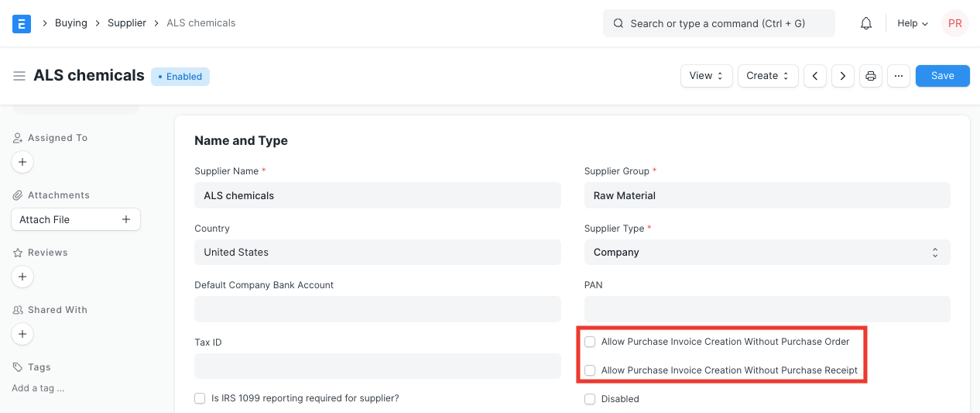The width and height of the screenshot is (980, 413).
Task: Open the notifications bell
Action: (x=866, y=23)
